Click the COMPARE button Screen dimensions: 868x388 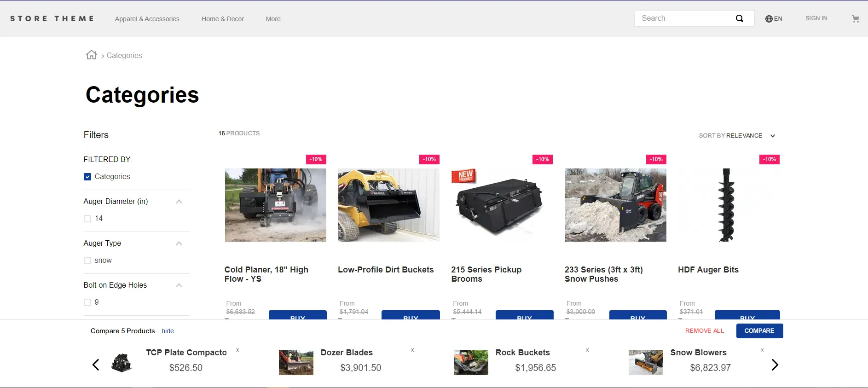pyautogui.click(x=759, y=331)
